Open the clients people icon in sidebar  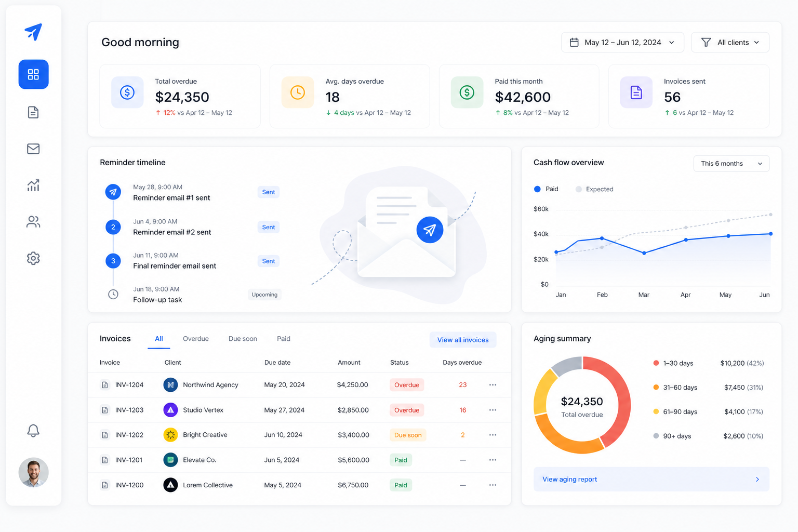pos(33,222)
